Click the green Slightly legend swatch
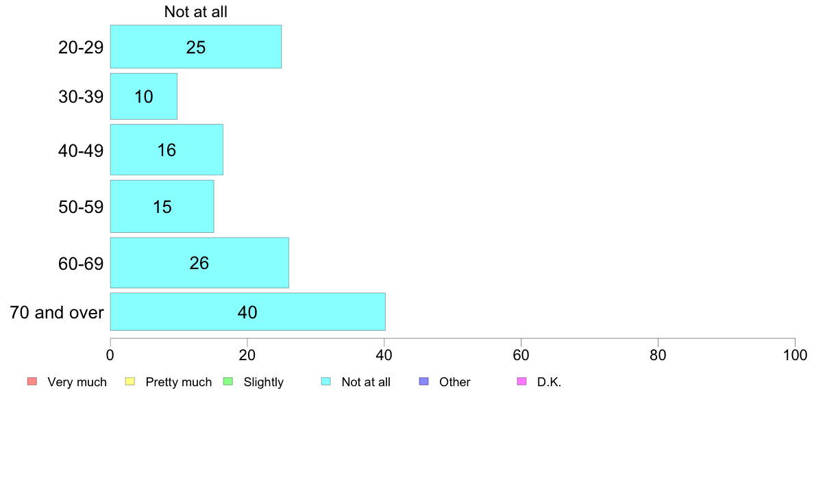 click(228, 381)
